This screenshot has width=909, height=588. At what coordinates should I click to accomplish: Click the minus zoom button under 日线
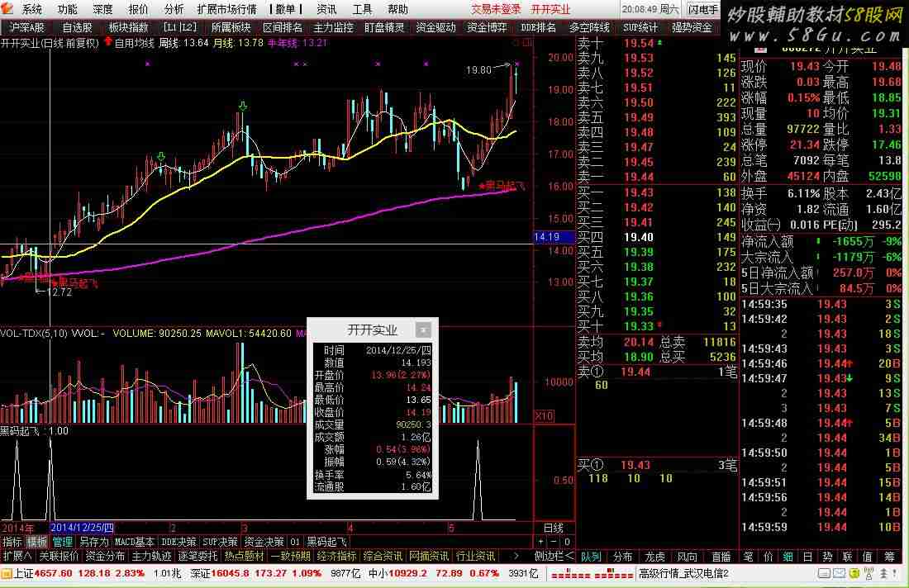coord(554,543)
